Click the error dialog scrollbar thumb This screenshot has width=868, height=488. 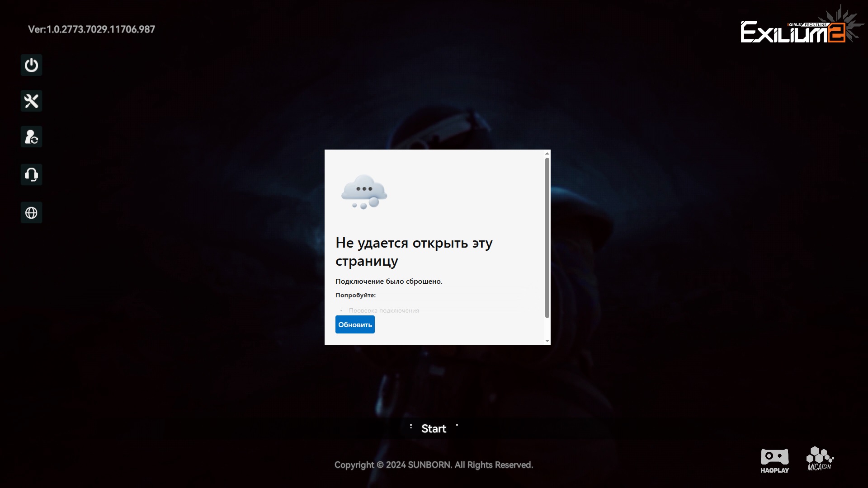click(547, 238)
